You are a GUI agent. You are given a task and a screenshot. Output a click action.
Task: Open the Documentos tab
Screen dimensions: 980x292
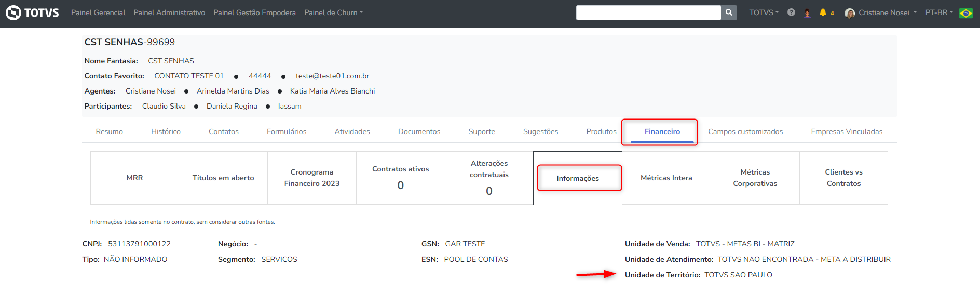[x=419, y=131]
